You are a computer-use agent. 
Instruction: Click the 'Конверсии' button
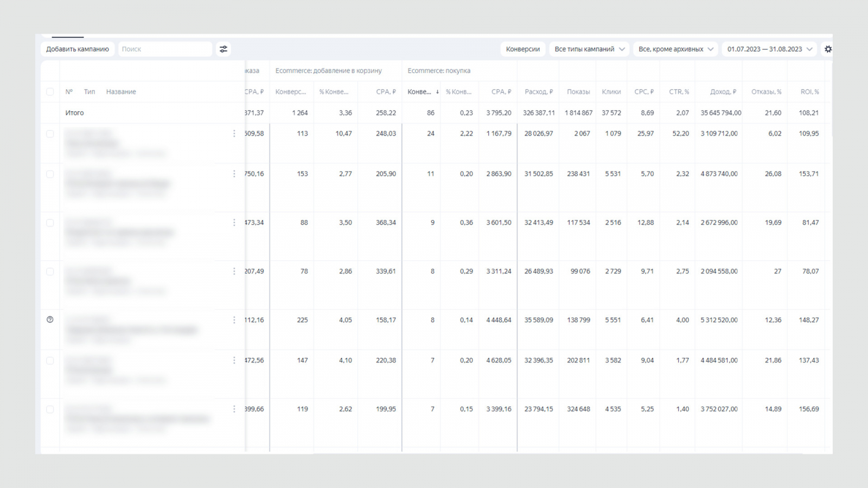[522, 49]
